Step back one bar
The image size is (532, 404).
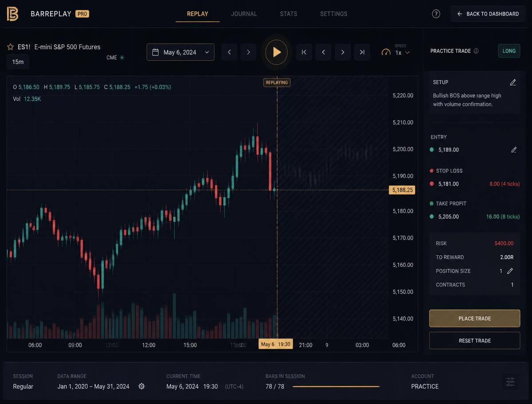[x=324, y=52]
